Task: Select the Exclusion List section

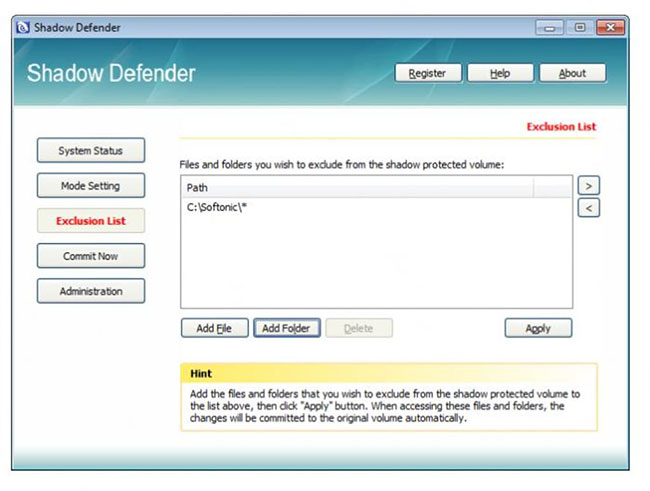Action: [x=91, y=221]
